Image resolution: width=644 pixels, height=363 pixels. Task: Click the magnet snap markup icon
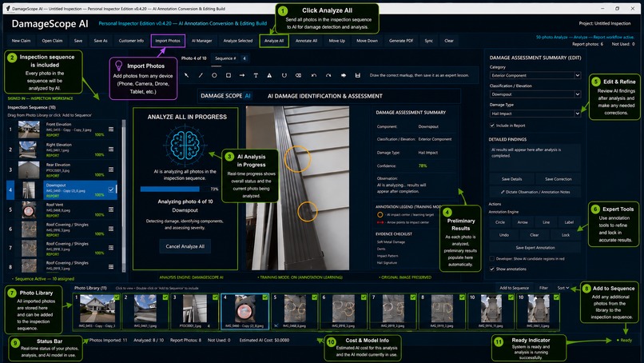click(x=284, y=76)
